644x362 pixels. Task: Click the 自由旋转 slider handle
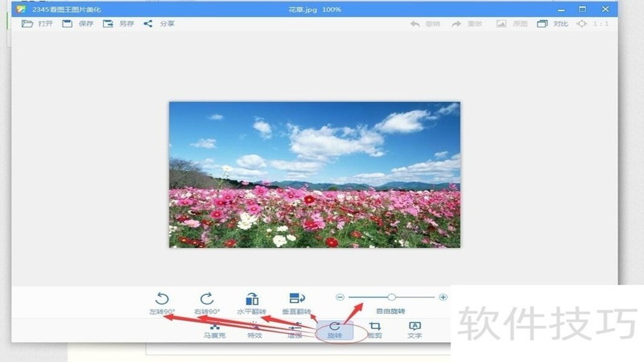pos(391,297)
